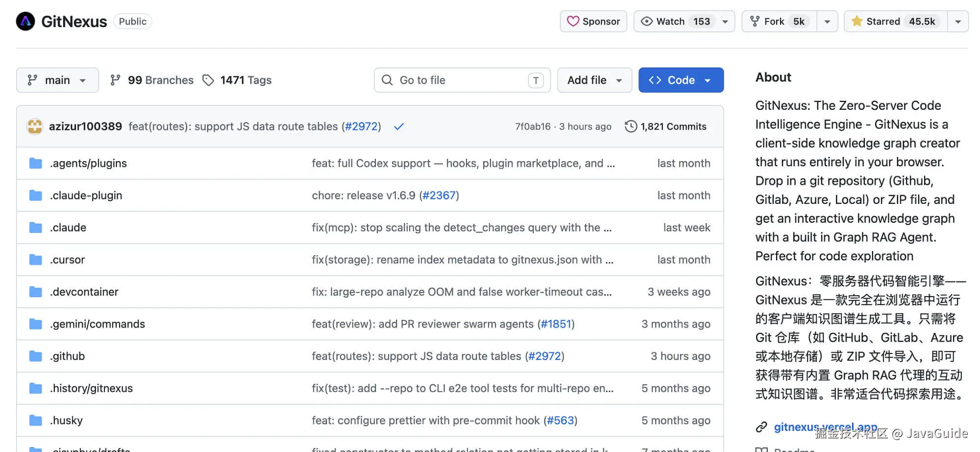Open pull request #563 link
The height and width of the screenshot is (452, 980).
[560, 421]
